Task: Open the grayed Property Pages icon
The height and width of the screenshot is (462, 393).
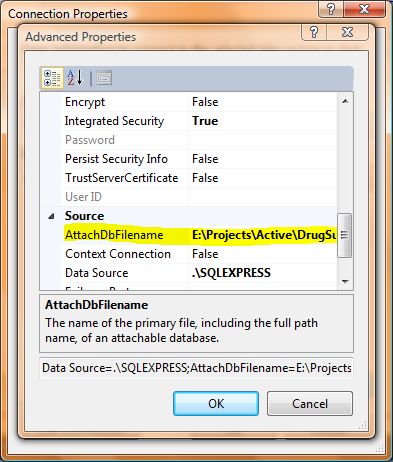Action: [x=104, y=78]
